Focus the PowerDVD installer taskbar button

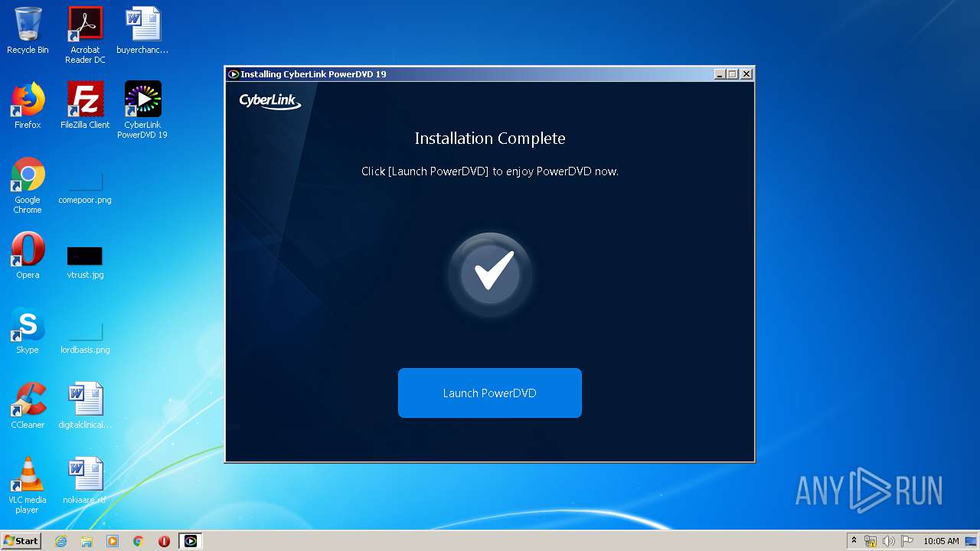[x=191, y=541]
